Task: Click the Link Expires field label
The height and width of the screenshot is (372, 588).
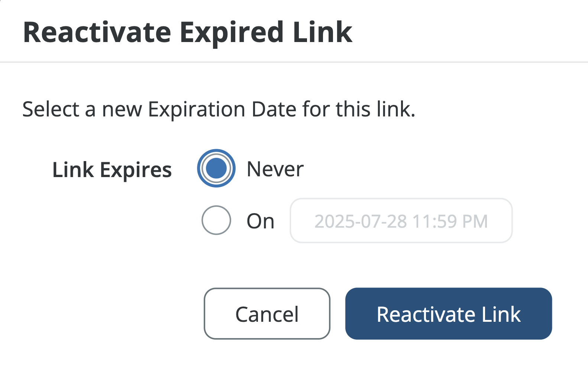Action: (112, 170)
